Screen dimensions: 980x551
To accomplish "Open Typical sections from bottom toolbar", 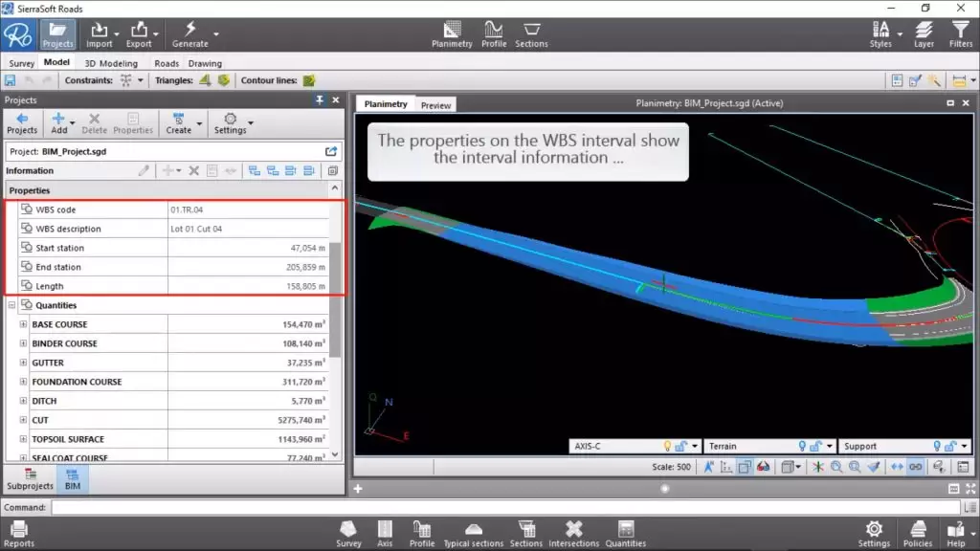I will [473, 530].
